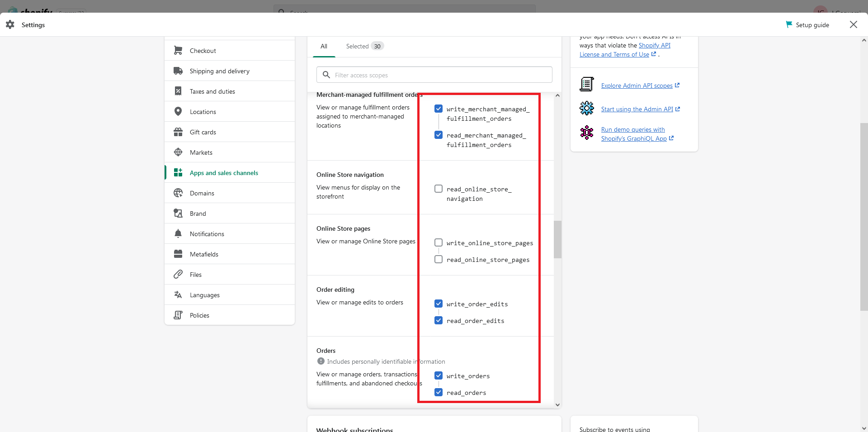Image resolution: width=868 pixels, height=432 pixels.
Task: Uncheck write_order_edits scope
Action: click(x=439, y=304)
